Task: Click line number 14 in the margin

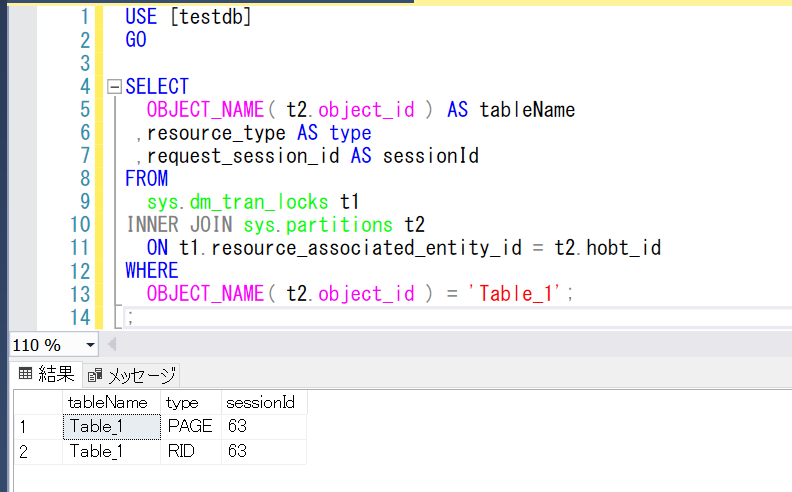Action: click(x=80, y=317)
